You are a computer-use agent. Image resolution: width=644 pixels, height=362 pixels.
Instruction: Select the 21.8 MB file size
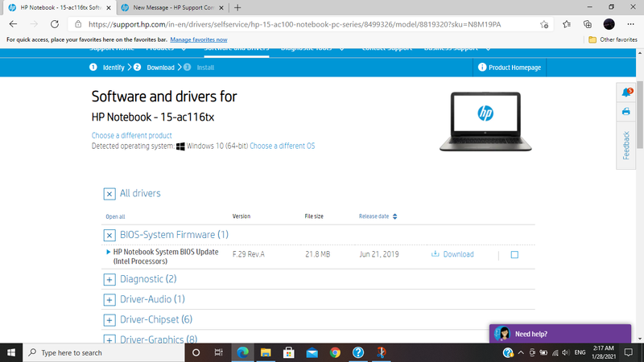[317, 254]
